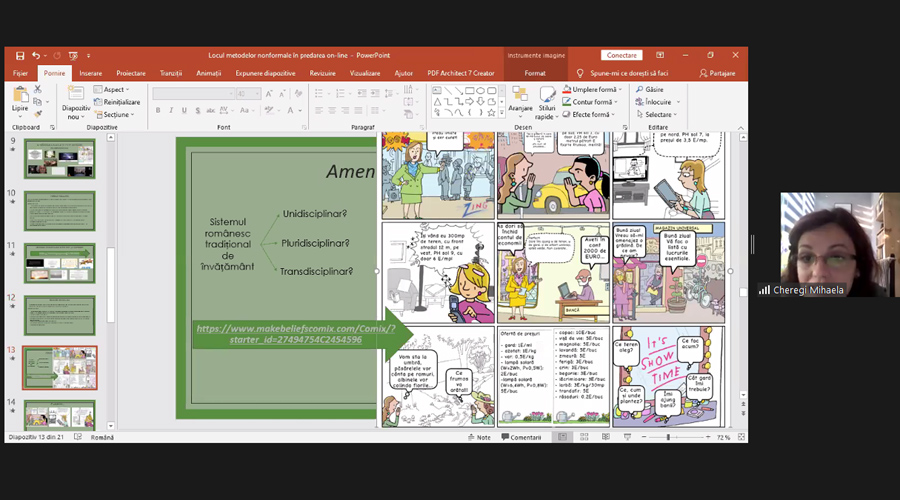Click the Conectare sign-in button
The image size is (900, 500).
point(622,55)
